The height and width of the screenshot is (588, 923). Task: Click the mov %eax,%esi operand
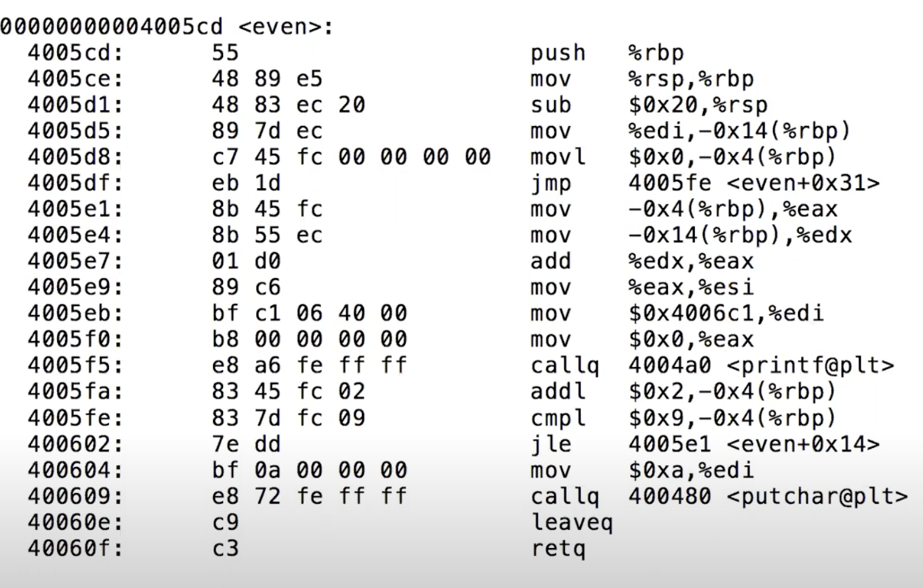(x=691, y=288)
